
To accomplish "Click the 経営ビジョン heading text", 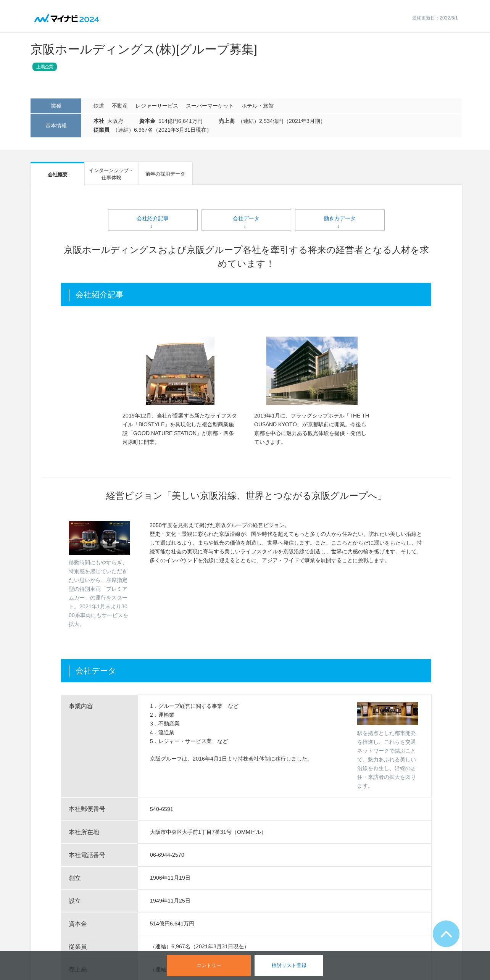I will 246,496.
